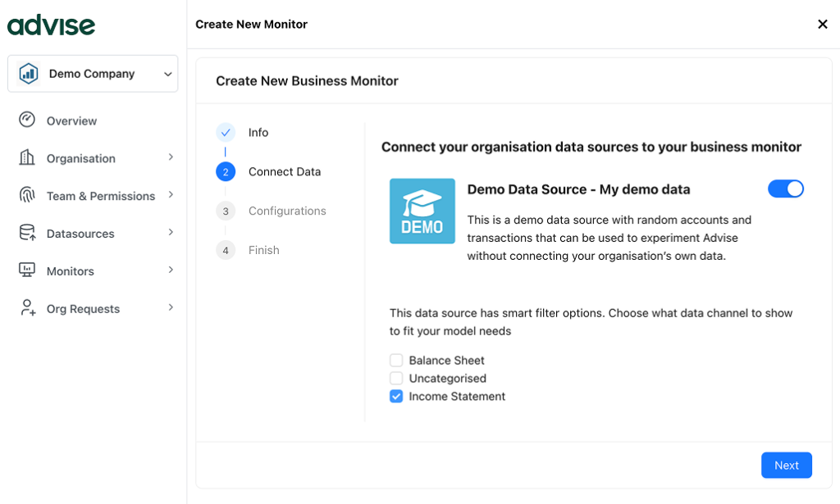
Task: Click the Organisation building icon
Action: (x=27, y=157)
